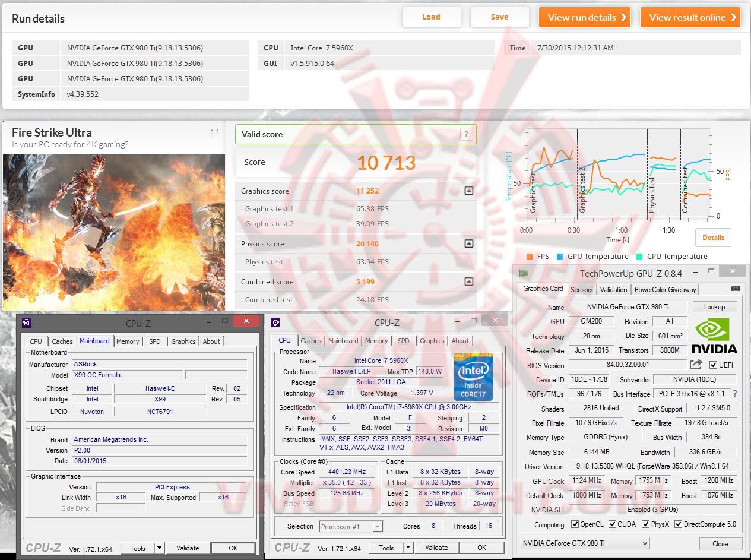Open SPD tab in CPU-Z CPU window
The height and width of the screenshot is (560, 751).
click(403, 341)
